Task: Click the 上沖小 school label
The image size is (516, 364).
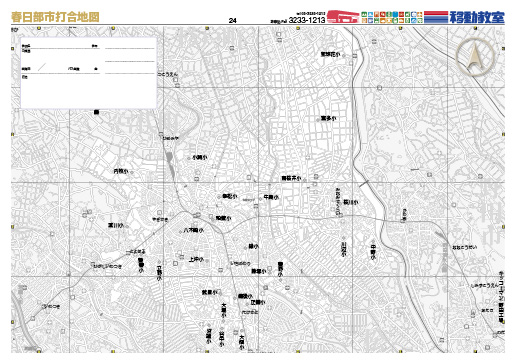Action: click(x=197, y=259)
